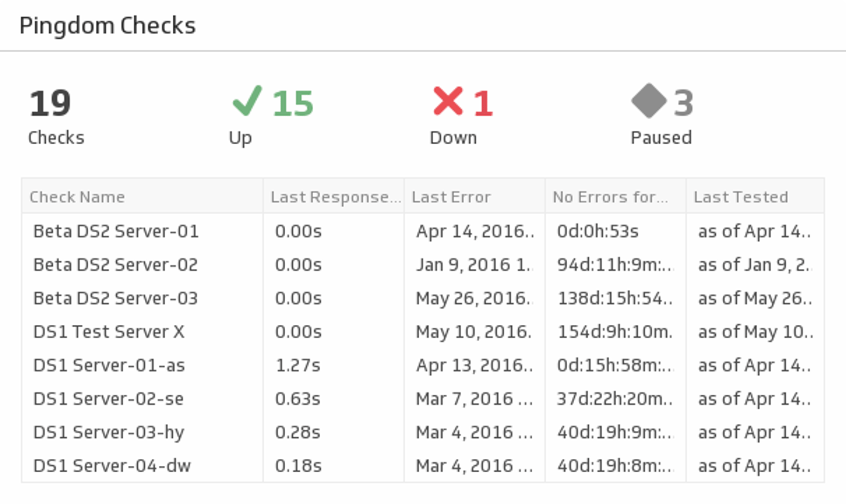Viewport: 846px width, 504px height.
Task: Click the 94d:11h:9m no-errors cell
Action: tap(614, 265)
